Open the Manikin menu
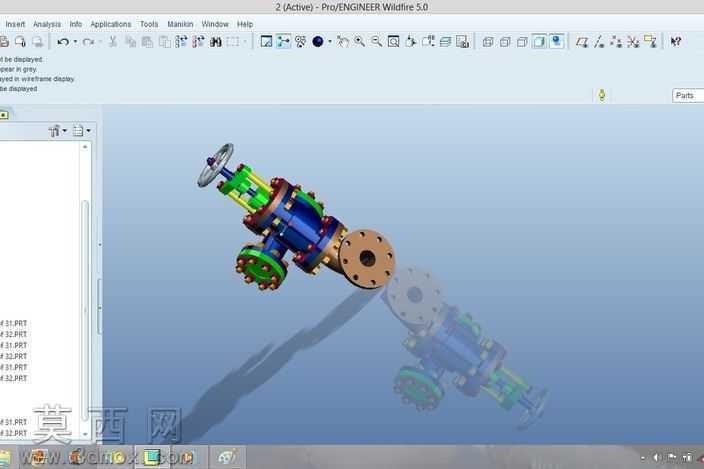 (180, 24)
